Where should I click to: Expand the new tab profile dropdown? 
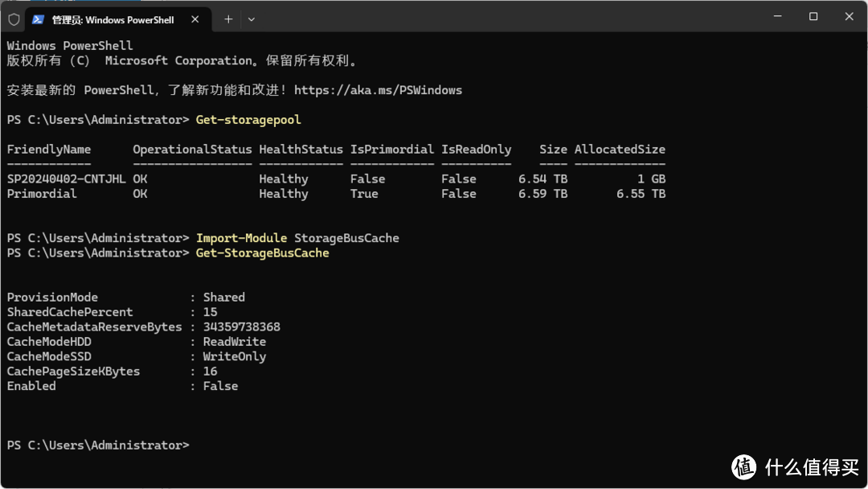point(252,19)
